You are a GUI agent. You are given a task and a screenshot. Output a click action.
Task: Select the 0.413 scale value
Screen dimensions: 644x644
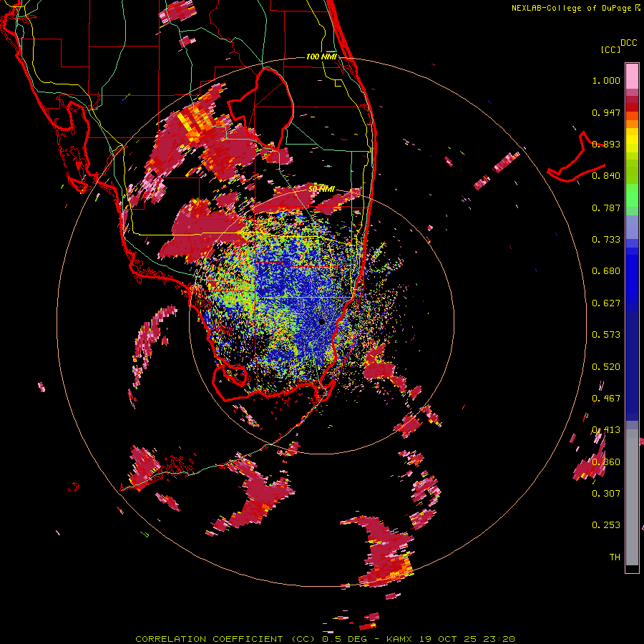click(x=606, y=430)
